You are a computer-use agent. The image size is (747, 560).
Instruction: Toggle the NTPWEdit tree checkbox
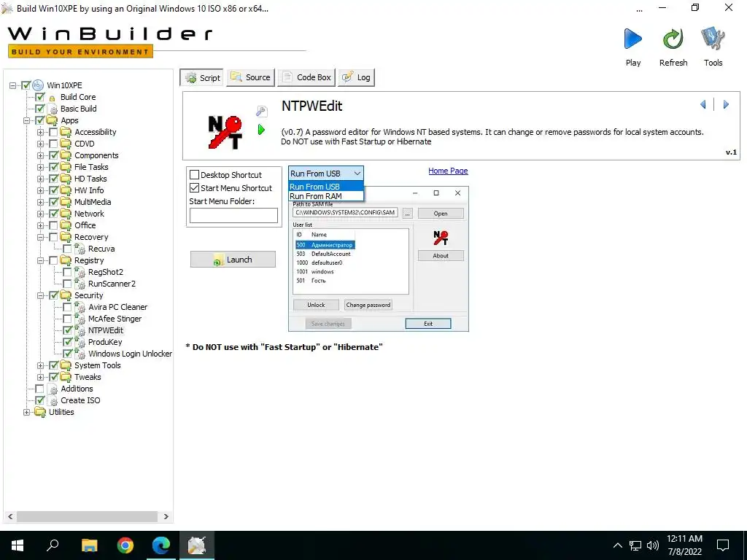67,330
